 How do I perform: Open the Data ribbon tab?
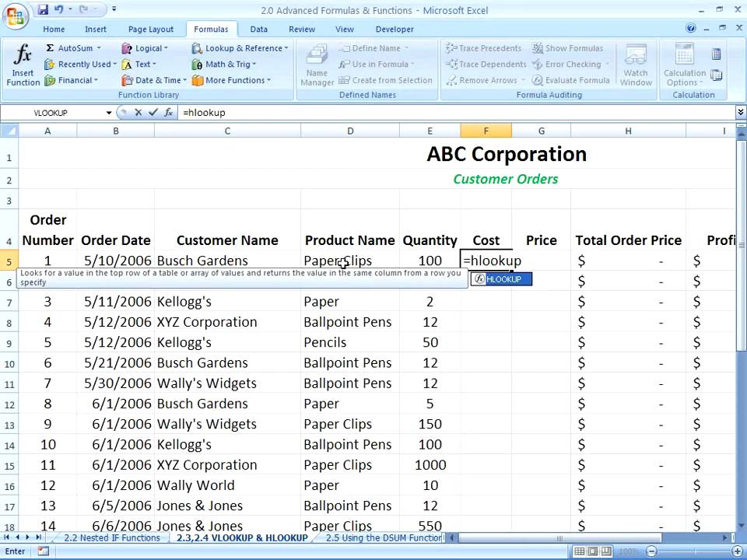tap(258, 29)
